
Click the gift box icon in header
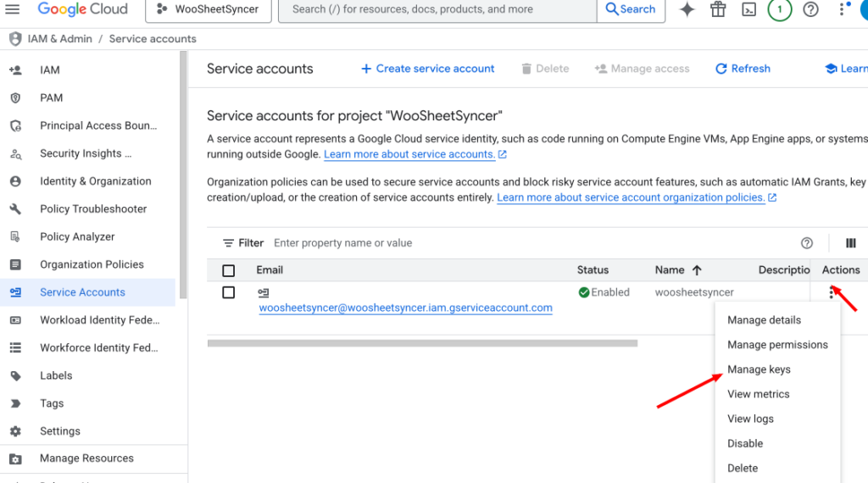pyautogui.click(x=718, y=9)
